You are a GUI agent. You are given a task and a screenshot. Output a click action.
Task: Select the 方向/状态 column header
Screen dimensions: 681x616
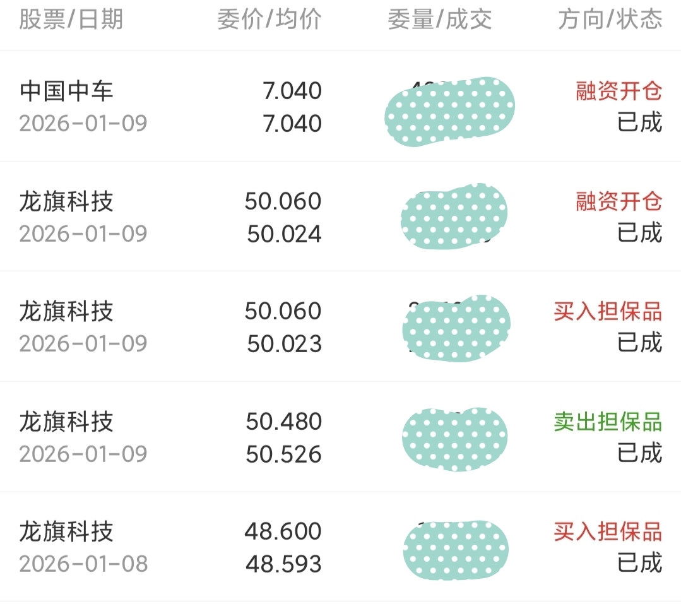pos(610,20)
